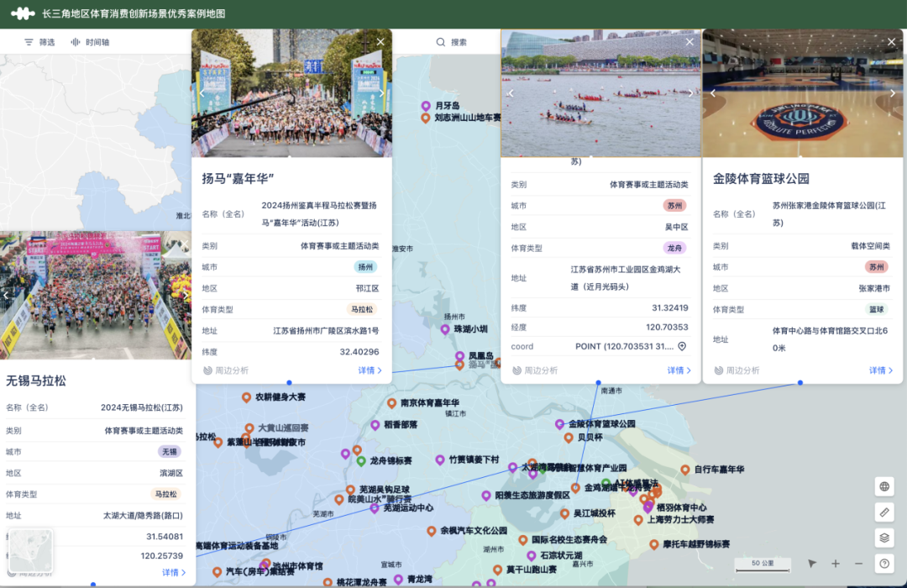Click 周边分析 in 金陵体育篮球公园 card
Viewport: 907px width, 588px height.
[737, 370]
